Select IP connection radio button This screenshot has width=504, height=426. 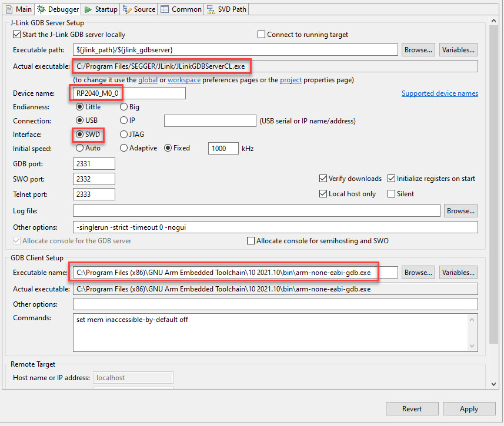(124, 120)
